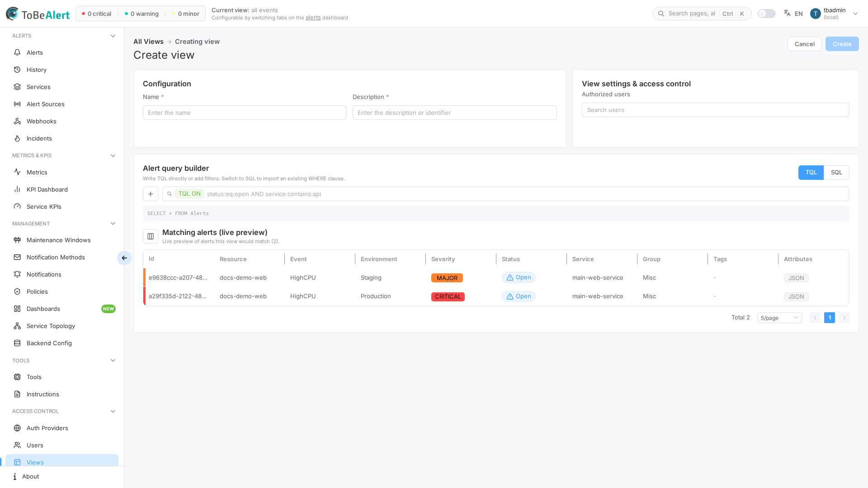View JSON attributes of CRITICAL alert

(796, 297)
